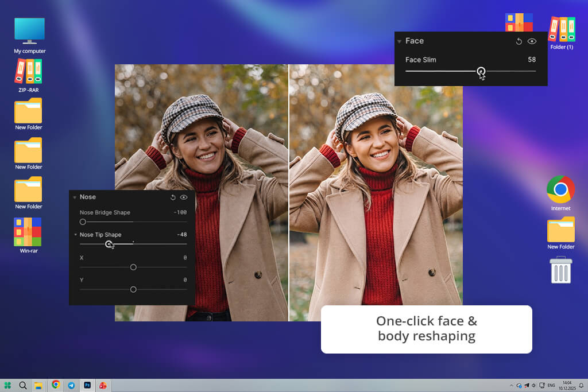Collapse the Face panel section

[x=400, y=41]
